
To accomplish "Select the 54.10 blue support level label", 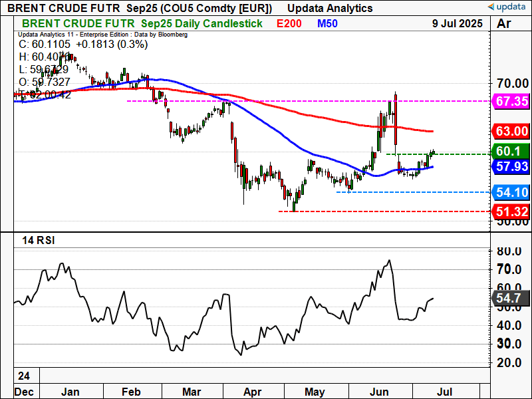I will (x=510, y=192).
